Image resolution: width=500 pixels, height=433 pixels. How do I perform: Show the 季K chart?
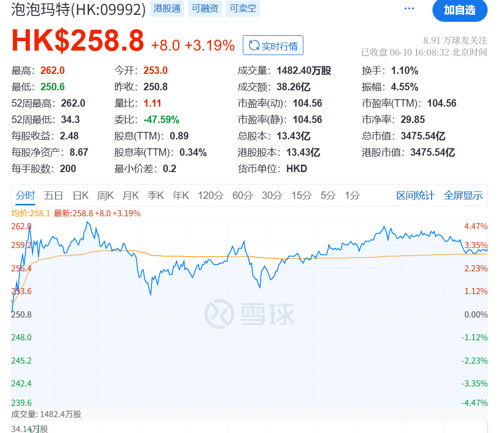coord(155,195)
